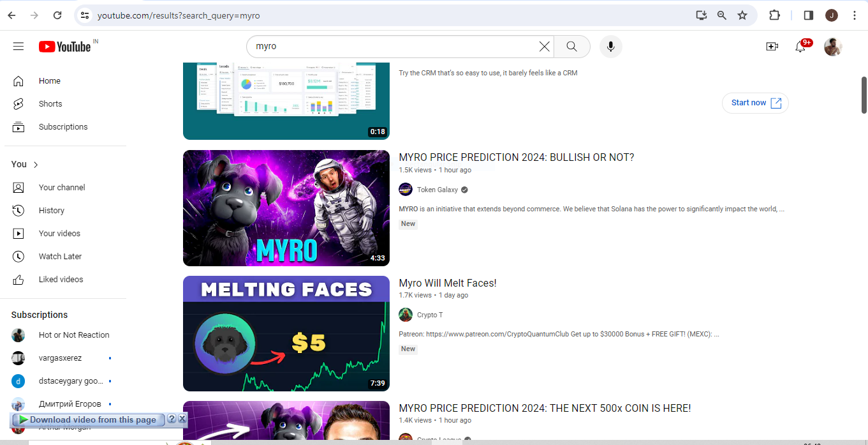868x445 pixels.
Task: Click the page vertical scrollbar thumb
Action: point(864,94)
